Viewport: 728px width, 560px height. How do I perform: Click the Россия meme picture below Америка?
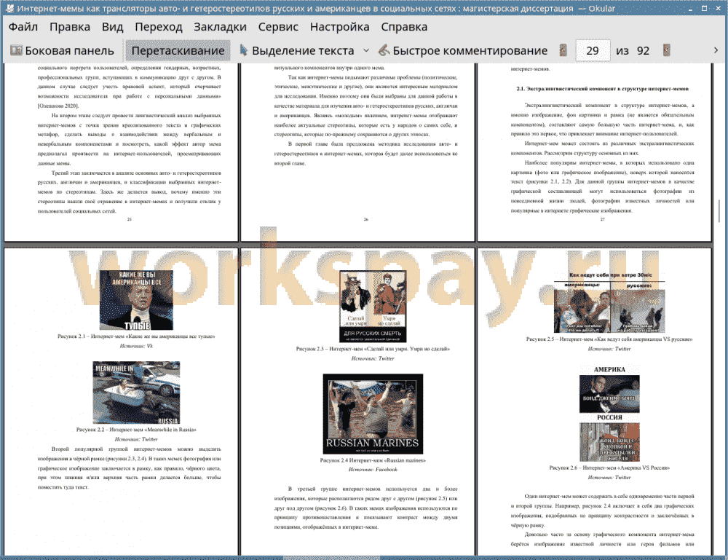coord(609,441)
